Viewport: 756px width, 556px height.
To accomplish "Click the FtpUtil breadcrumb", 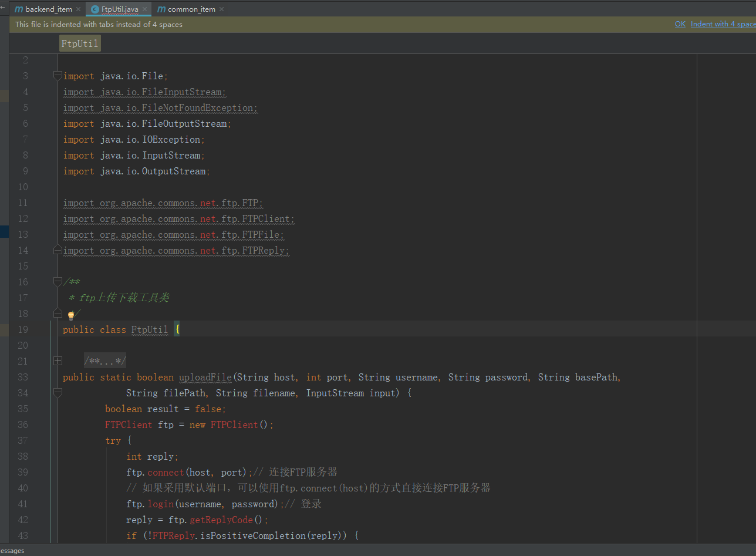I will point(80,43).
